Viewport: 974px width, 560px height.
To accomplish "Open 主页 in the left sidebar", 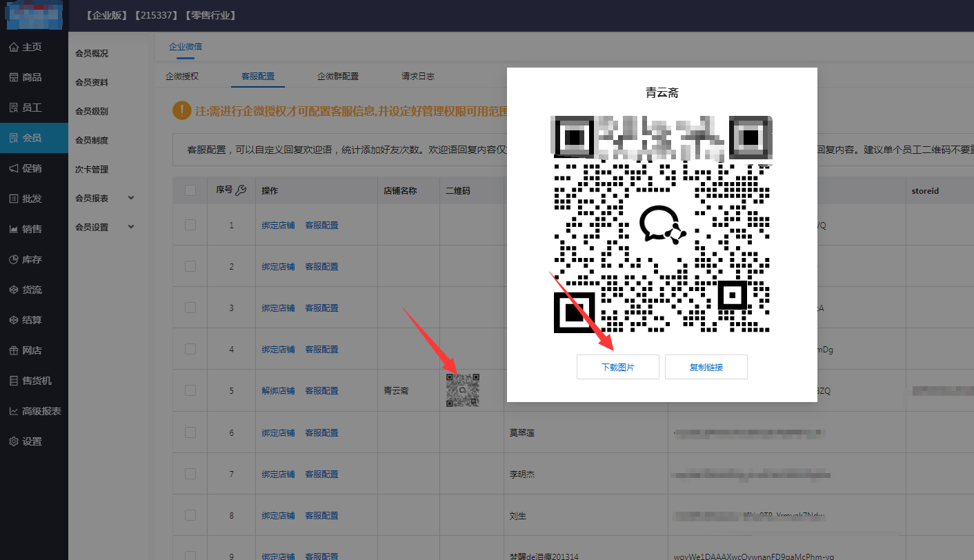I will 33,47.
